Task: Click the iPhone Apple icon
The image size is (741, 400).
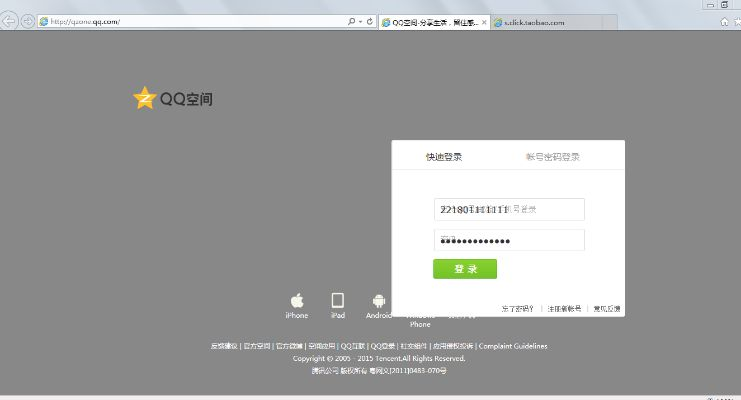Action: click(297, 300)
